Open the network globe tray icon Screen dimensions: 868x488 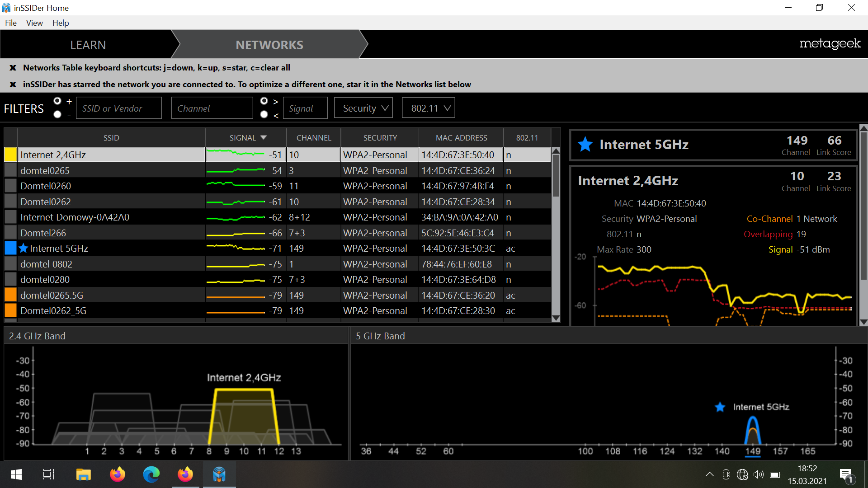point(742,474)
